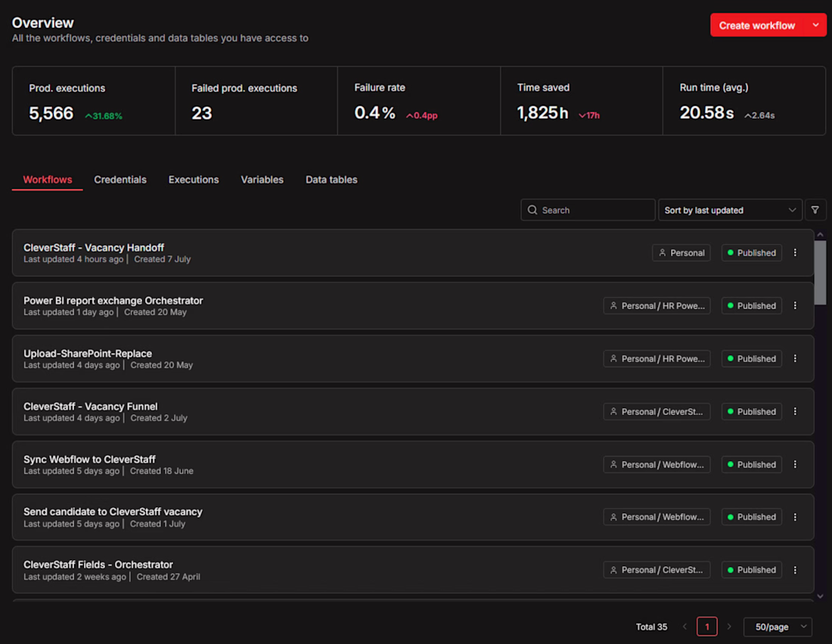Switch to the Executions tab

[x=194, y=180]
